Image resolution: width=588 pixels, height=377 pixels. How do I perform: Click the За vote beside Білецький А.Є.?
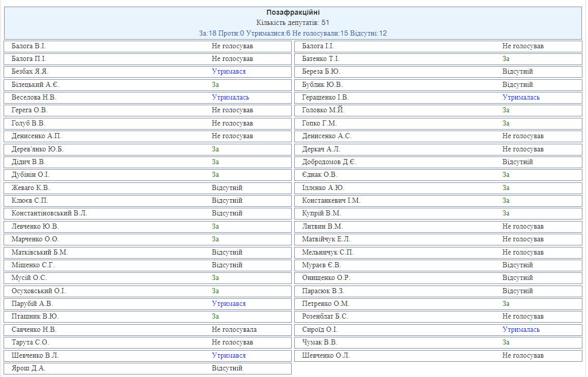(x=215, y=85)
